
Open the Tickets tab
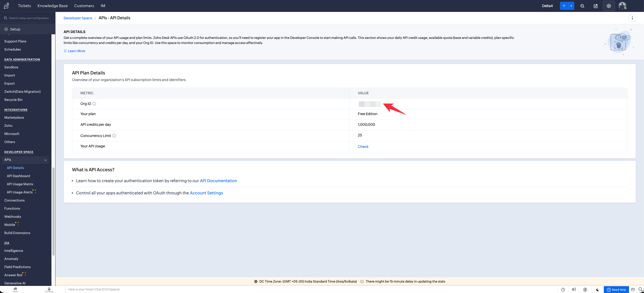click(24, 6)
